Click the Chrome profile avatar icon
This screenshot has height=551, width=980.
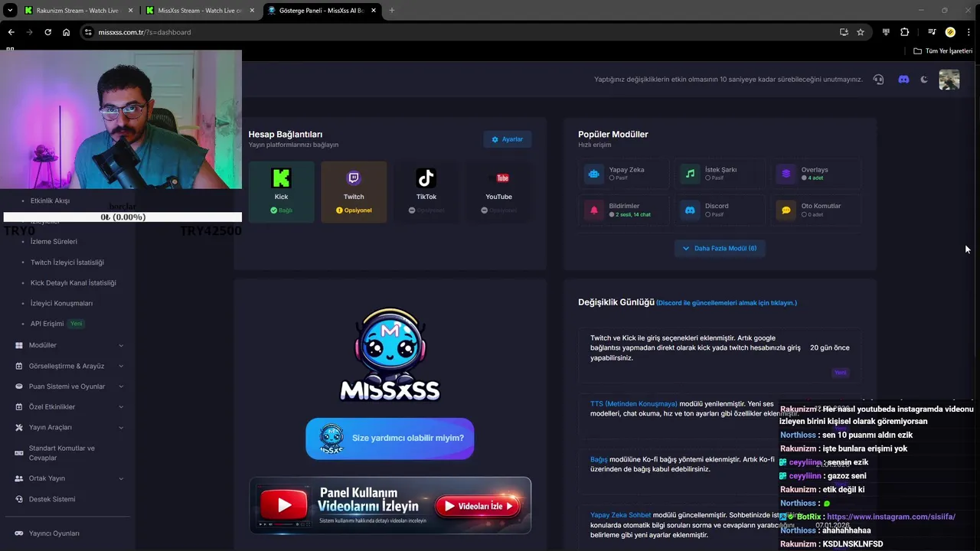[950, 32]
